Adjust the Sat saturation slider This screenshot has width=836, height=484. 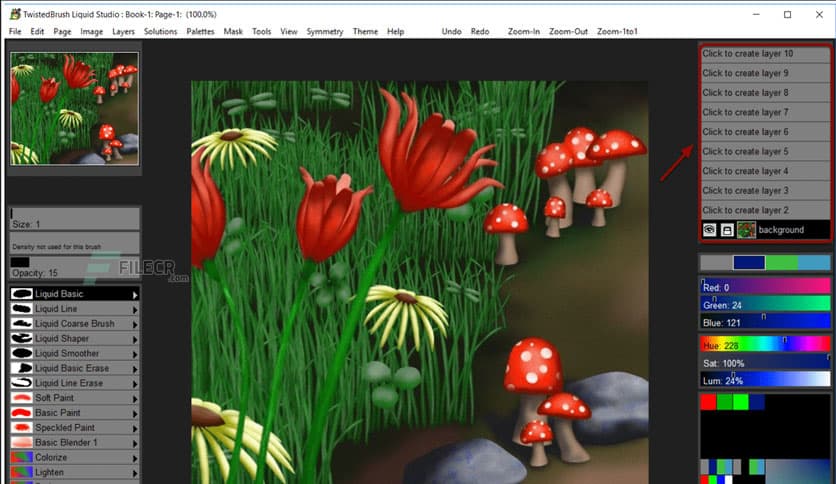765,362
